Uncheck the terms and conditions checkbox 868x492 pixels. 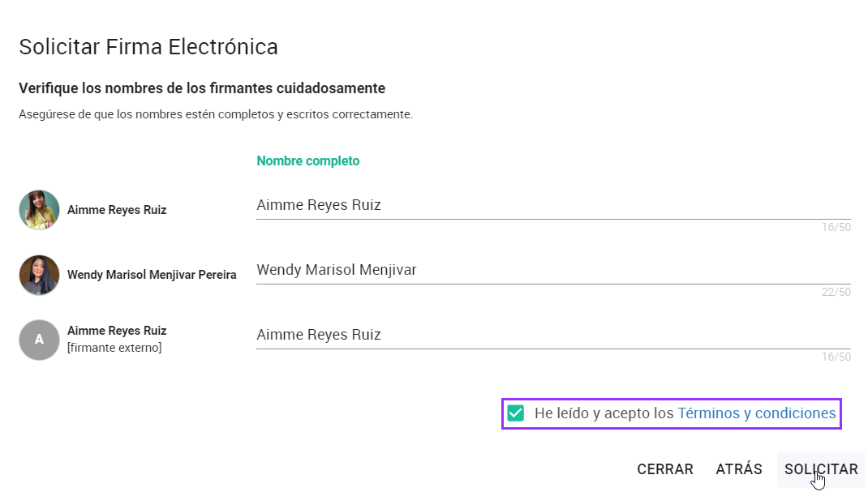point(515,413)
